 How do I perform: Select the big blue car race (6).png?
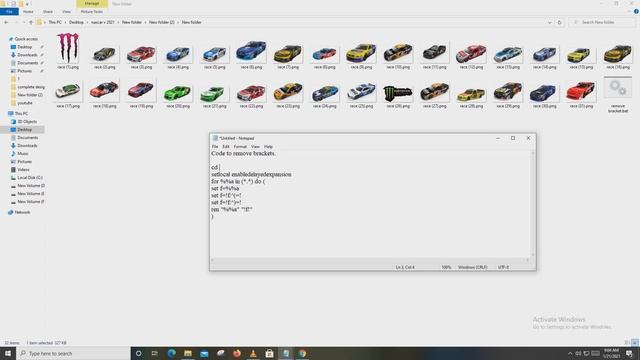point(251,52)
